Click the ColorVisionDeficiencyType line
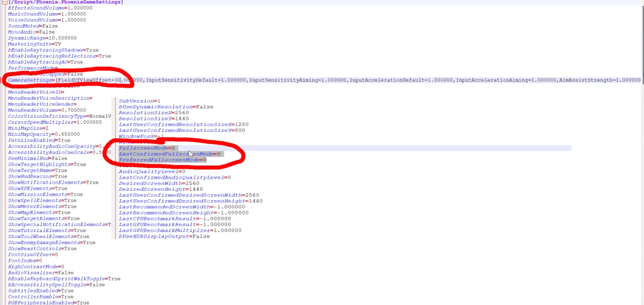Image resolution: width=644 pixels, height=305 pixels. coord(59,117)
